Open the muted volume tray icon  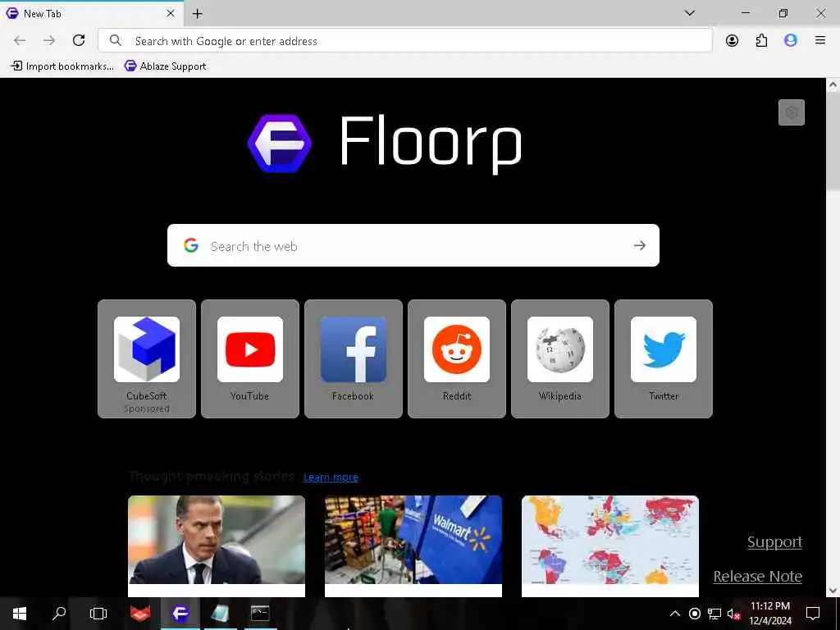[x=733, y=614]
